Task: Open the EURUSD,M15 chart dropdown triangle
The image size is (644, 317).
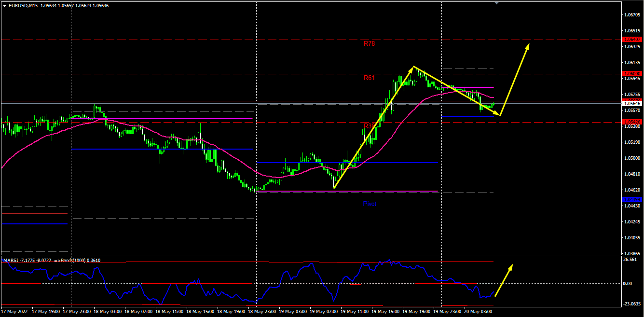Action: click(x=5, y=6)
